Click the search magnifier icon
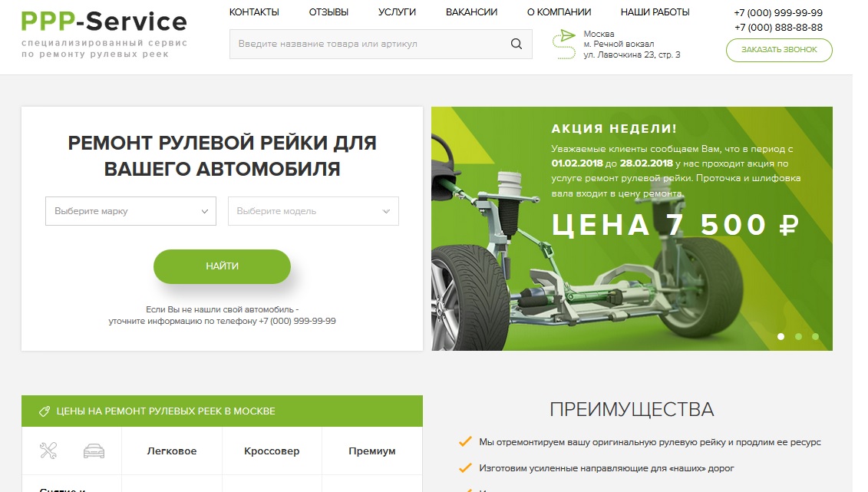The width and height of the screenshot is (868, 492). [516, 44]
